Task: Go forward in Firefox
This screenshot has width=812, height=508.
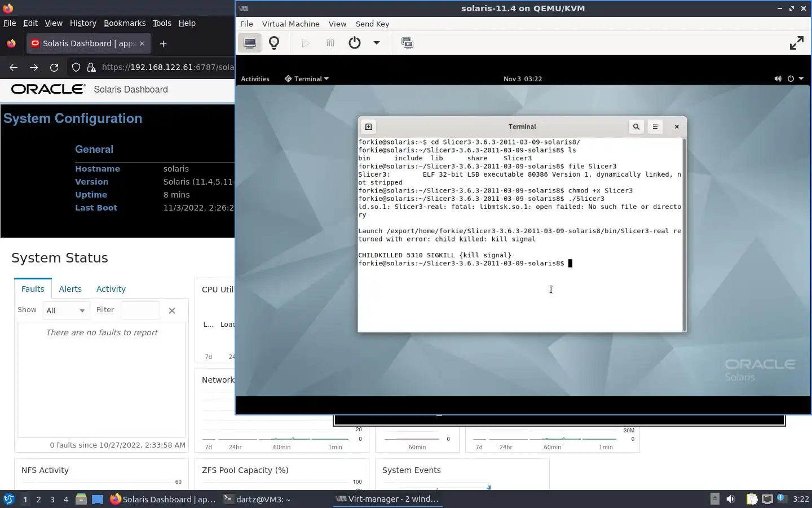Action: click(x=34, y=67)
